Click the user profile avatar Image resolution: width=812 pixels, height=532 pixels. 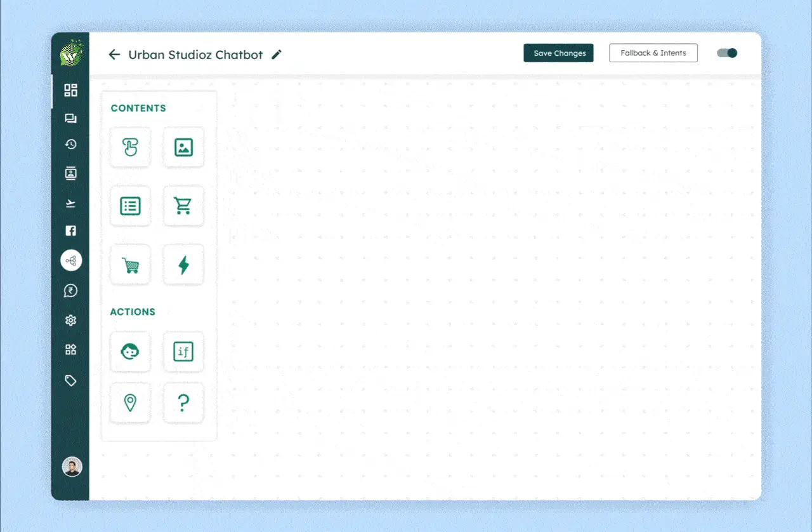click(72, 467)
